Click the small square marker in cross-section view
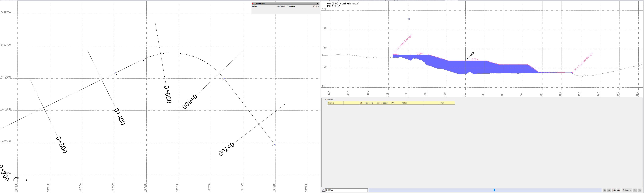 (409, 19)
